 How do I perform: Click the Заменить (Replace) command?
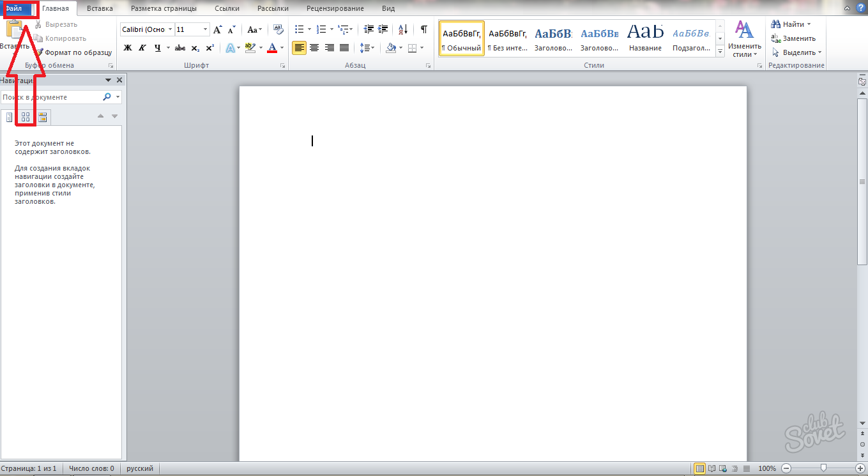793,38
